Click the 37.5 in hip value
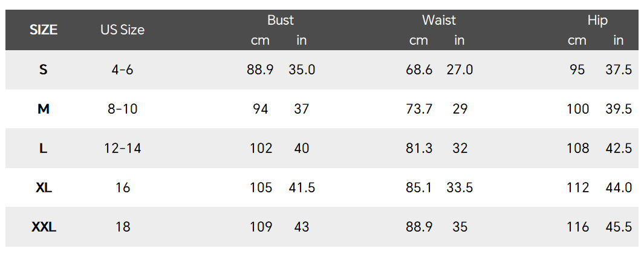This screenshot has width=644, height=257. click(x=619, y=70)
